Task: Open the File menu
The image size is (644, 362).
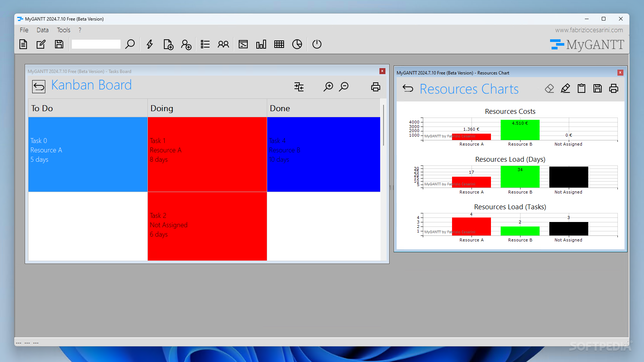Action: point(24,30)
